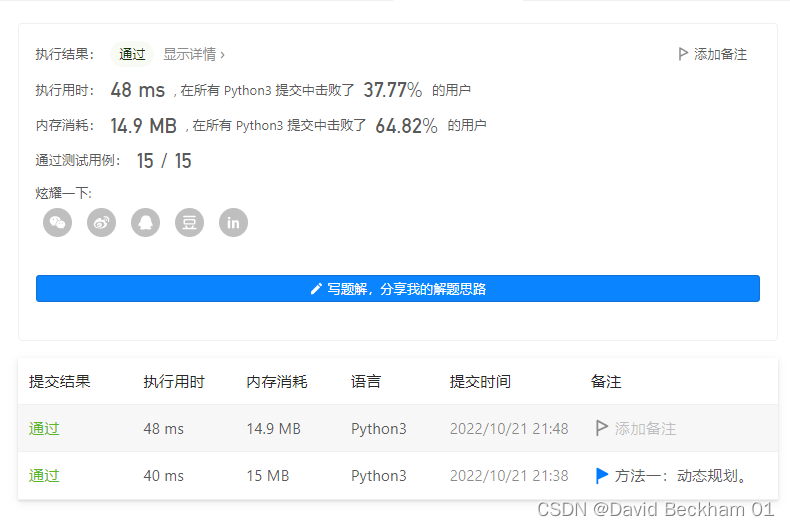This screenshot has width=790, height=526.
Task: Click the large 48 ms runtime value
Action: tap(138, 90)
